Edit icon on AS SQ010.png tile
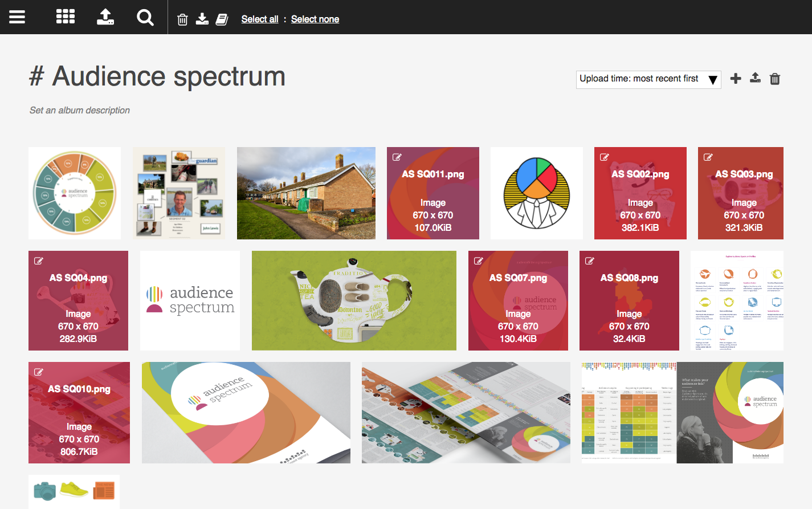This screenshot has width=812, height=509. point(39,372)
